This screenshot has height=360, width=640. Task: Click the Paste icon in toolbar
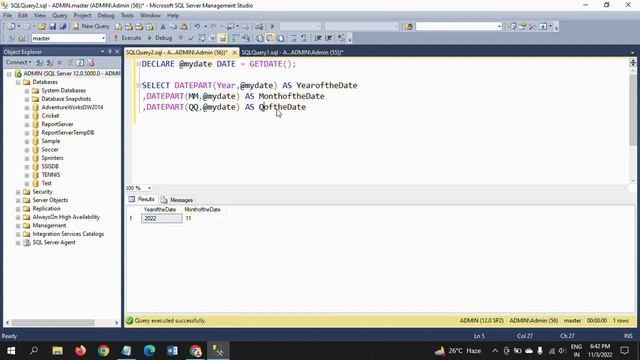184,26
